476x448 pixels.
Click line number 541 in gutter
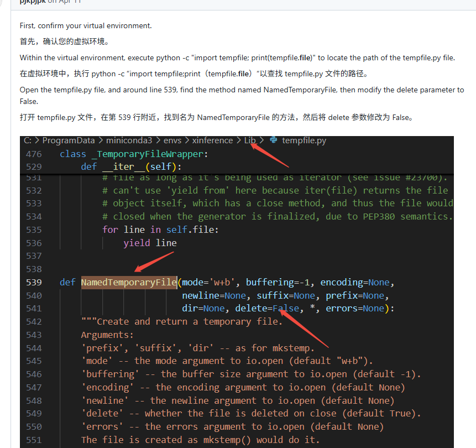click(34, 309)
